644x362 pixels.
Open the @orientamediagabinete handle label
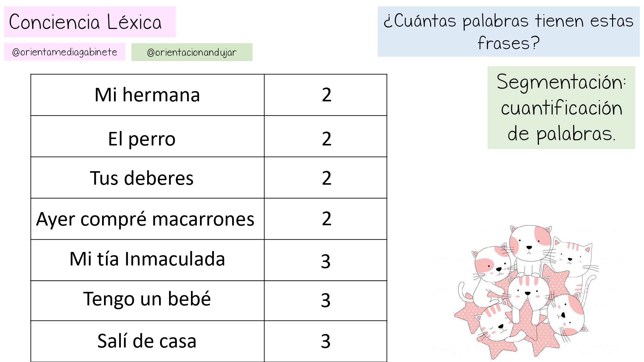[x=64, y=52]
